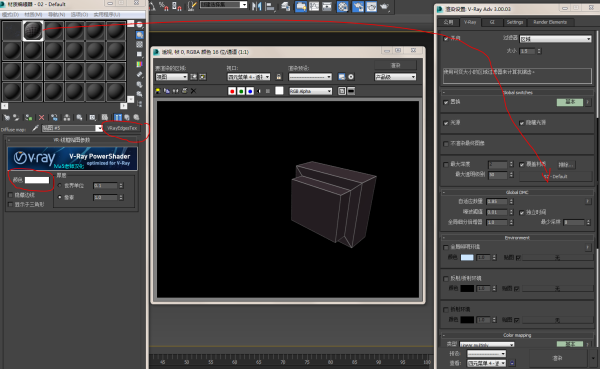Toggle GI environment checkbox
The height and width of the screenshot is (369, 600).
pyautogui.click(x=446, y=247)
